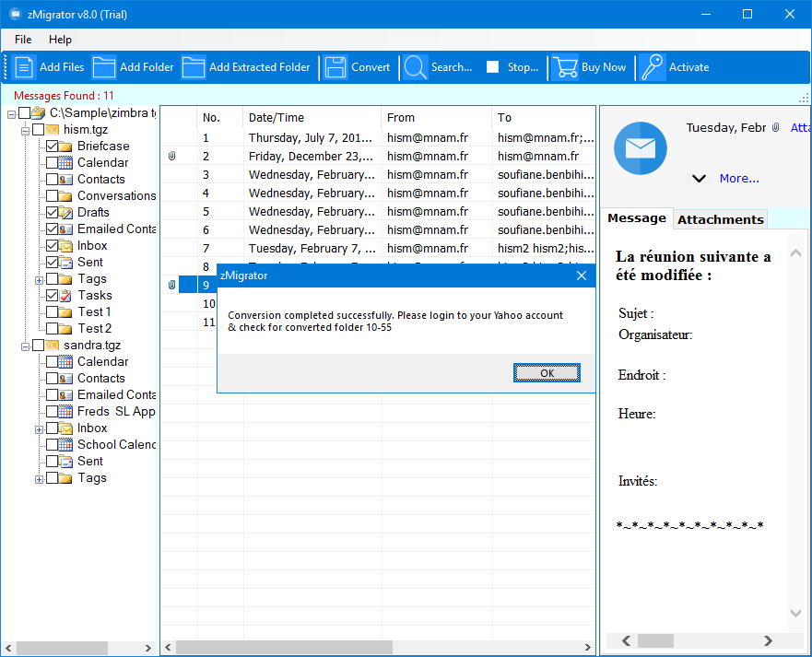
Task: Collapse the sandra.tgz tree node
Action: pos(25,346)
